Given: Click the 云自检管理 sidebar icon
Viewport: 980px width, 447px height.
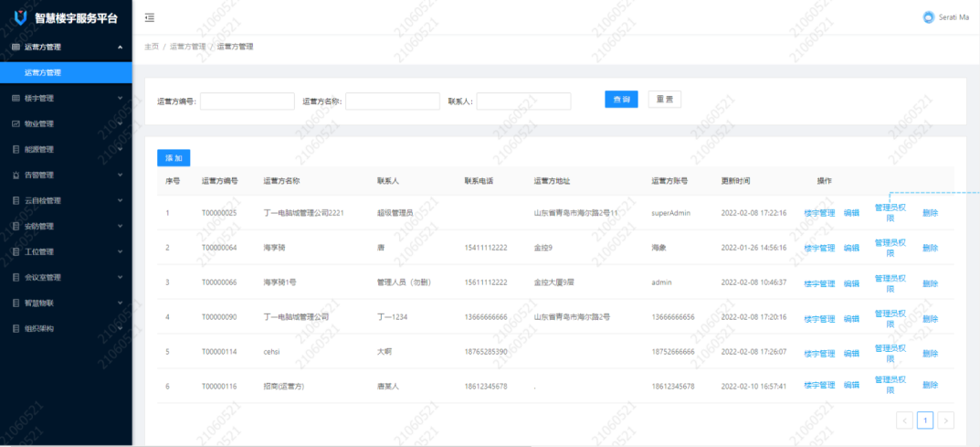Looking at the screenshot, I should pyautogui.click(x=16, y=200).
